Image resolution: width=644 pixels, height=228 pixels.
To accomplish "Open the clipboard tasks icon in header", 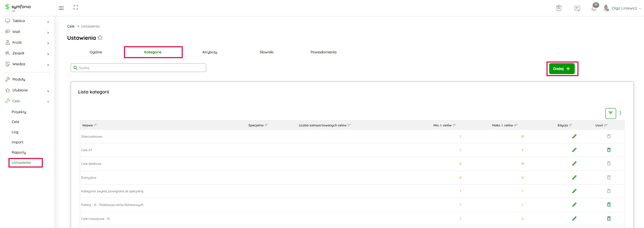I will click(x=559, y=8).
